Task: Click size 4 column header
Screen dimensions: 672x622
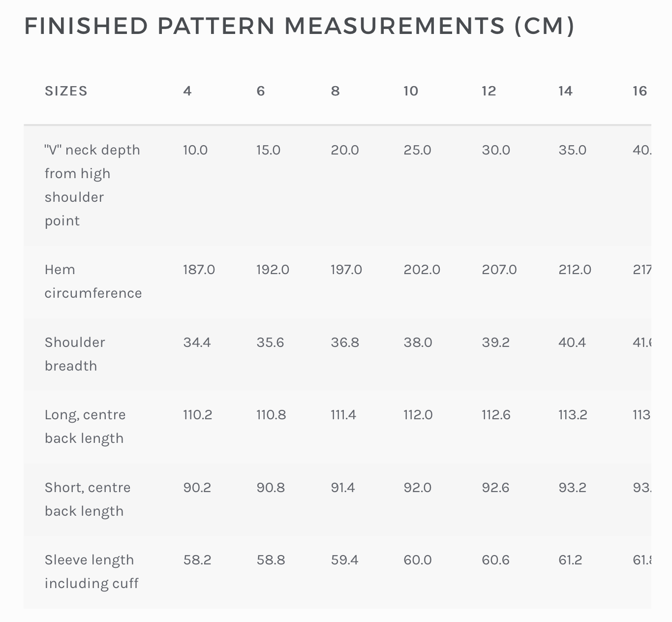Action: [187, 91]
